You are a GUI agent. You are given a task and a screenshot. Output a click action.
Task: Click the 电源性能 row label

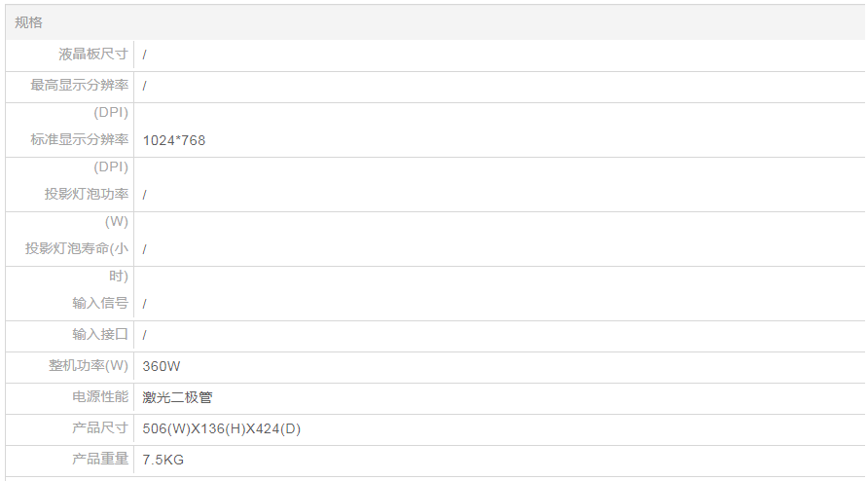[100, 397]
